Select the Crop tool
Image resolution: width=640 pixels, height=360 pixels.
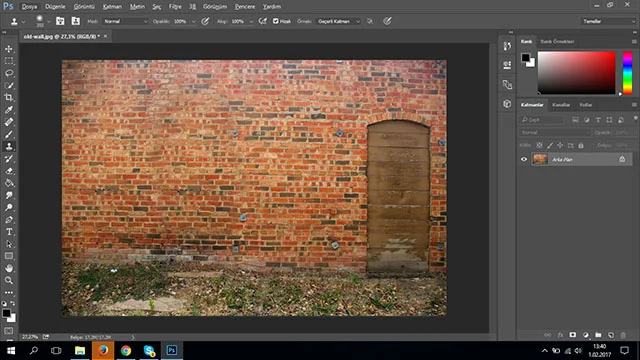click(x=9, y=98)
